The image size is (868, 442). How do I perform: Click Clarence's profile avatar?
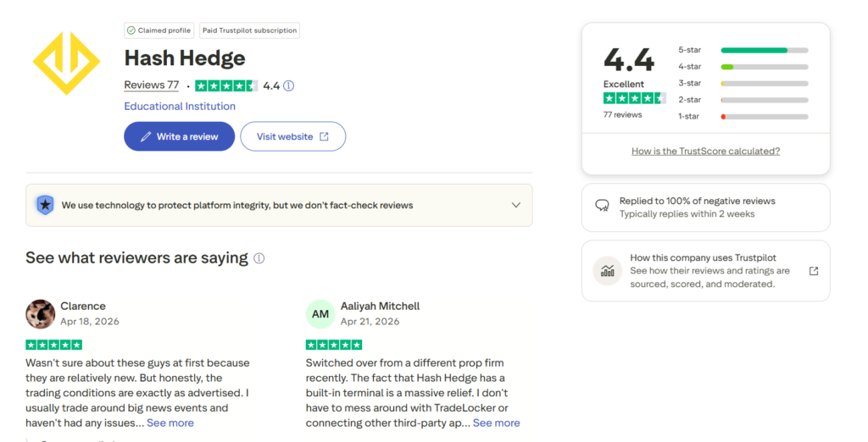[x=41, y=314]
